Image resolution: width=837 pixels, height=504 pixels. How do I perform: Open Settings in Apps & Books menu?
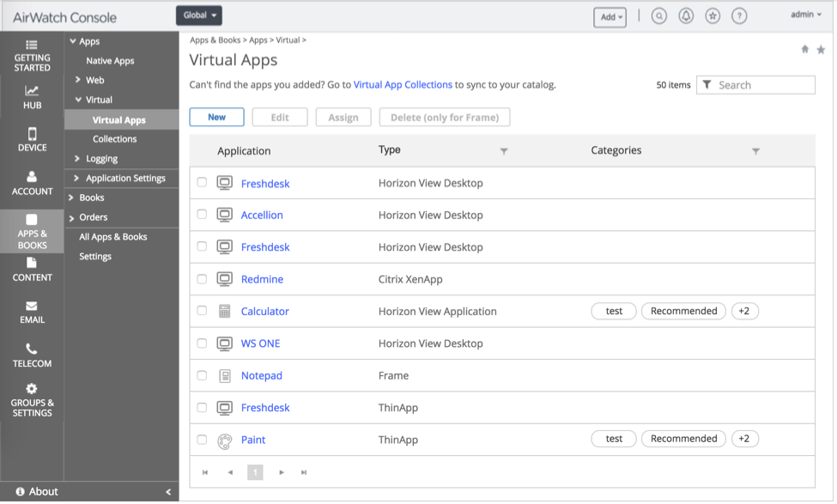point(95,256)
